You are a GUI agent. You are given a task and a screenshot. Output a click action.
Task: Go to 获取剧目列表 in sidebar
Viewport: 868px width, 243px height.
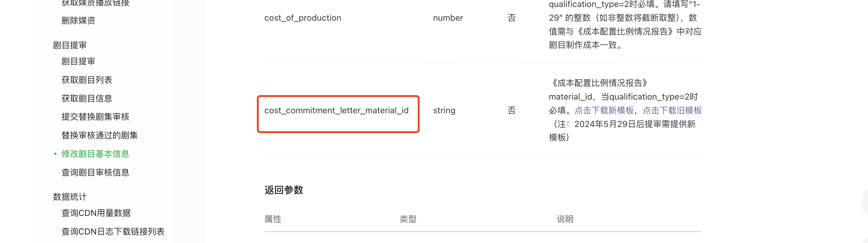coord(87,80)
